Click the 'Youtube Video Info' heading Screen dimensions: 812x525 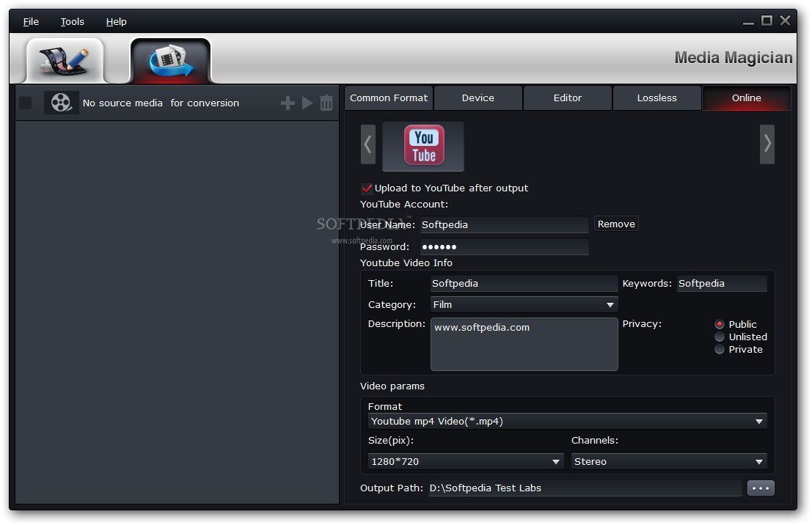[406, 263]
